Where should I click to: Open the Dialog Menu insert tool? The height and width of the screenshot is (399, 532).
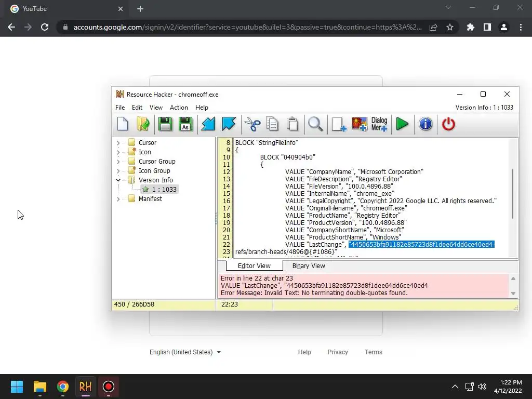pyautogui.click(x=379, y=124)
